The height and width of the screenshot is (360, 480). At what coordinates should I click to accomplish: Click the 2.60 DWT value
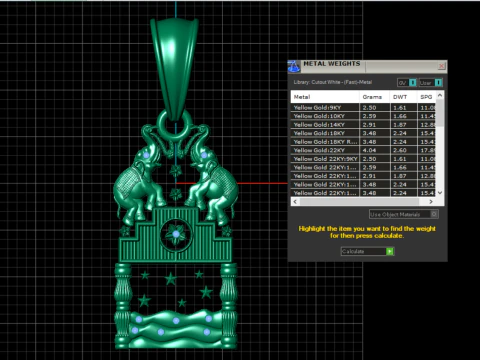click(x=400, y=150)
